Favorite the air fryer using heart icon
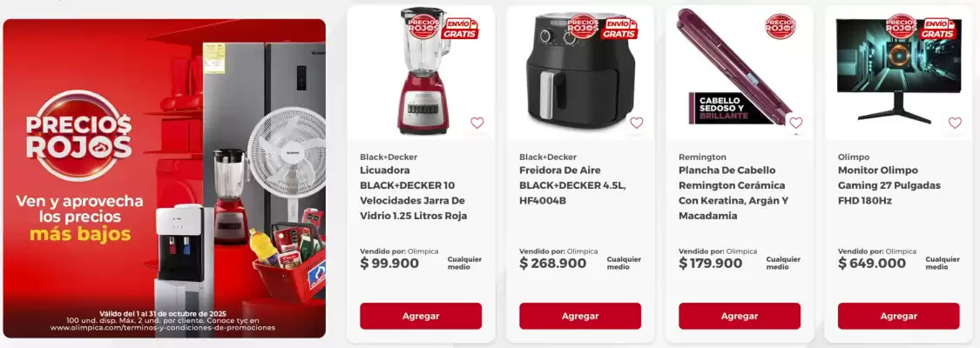Image resolution: width=980 pixels, height=348 pixels. (636, 123)
